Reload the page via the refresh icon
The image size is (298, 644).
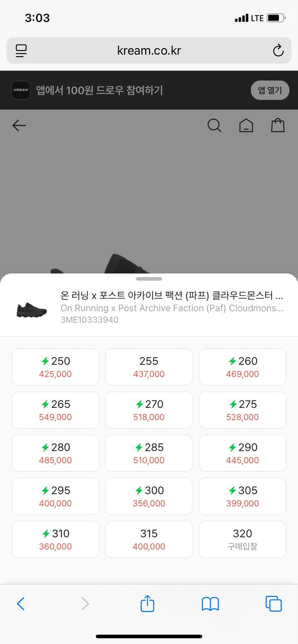[x=278, y=50]
